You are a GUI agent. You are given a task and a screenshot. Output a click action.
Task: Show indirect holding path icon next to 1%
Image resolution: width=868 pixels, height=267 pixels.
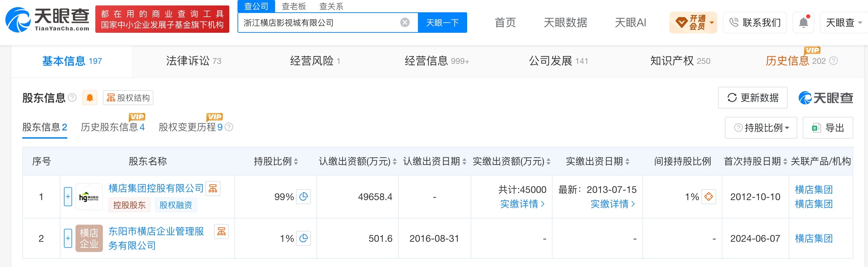[709, 197]
